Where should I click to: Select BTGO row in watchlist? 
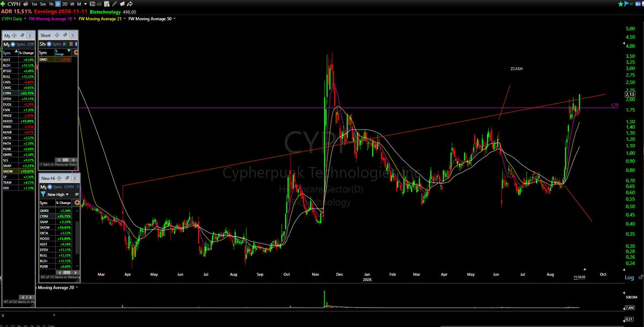18,71
